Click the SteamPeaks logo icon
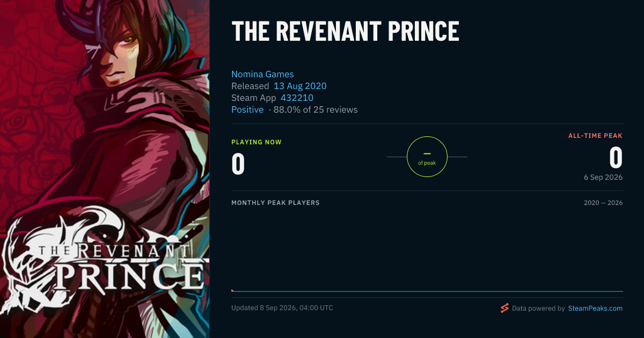 [x=504, y=308]
